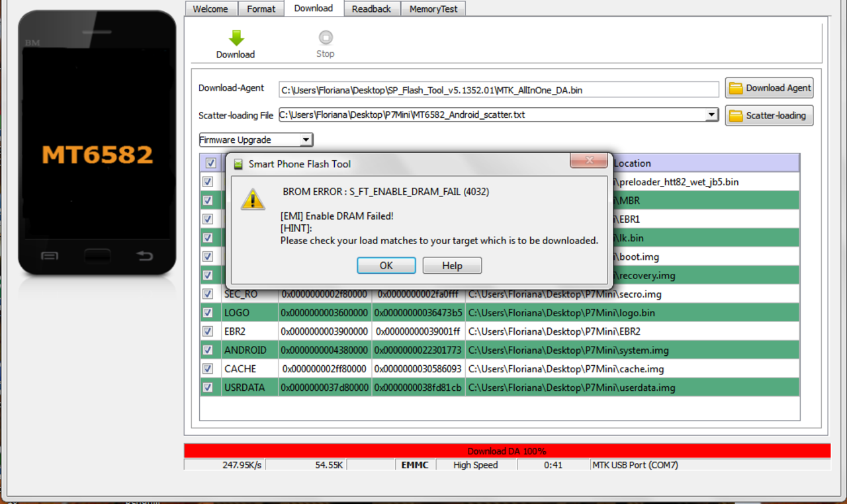Screen dimensions: 847x504
Task: Uncheck the EBR2 partition checkbox
Action: pos(208,331)
